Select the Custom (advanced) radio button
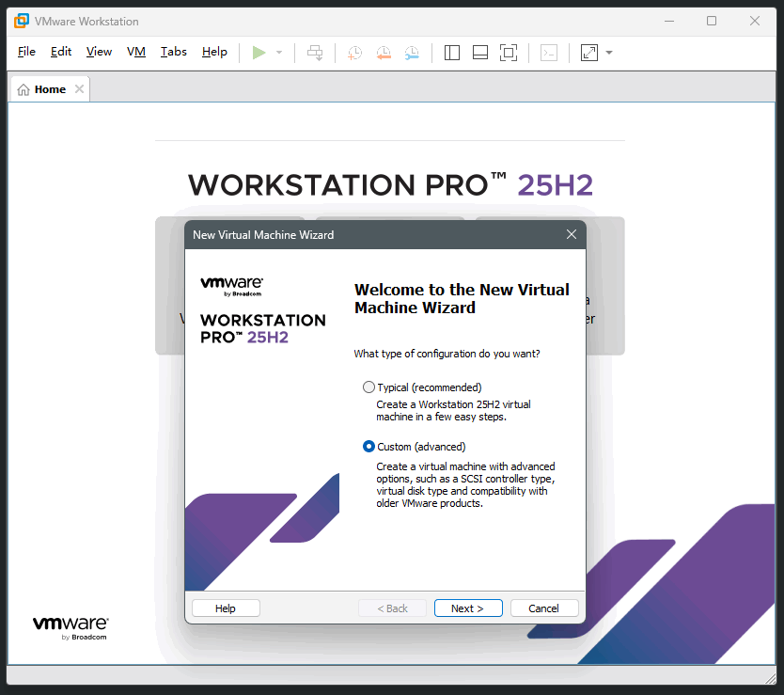The image size is (784, 695). click(x=368, y=447)
